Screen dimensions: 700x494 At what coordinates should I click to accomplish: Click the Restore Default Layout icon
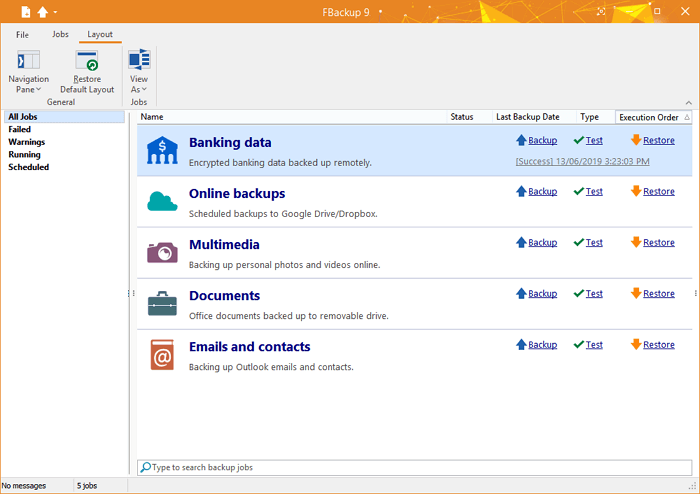pos(87,62)
